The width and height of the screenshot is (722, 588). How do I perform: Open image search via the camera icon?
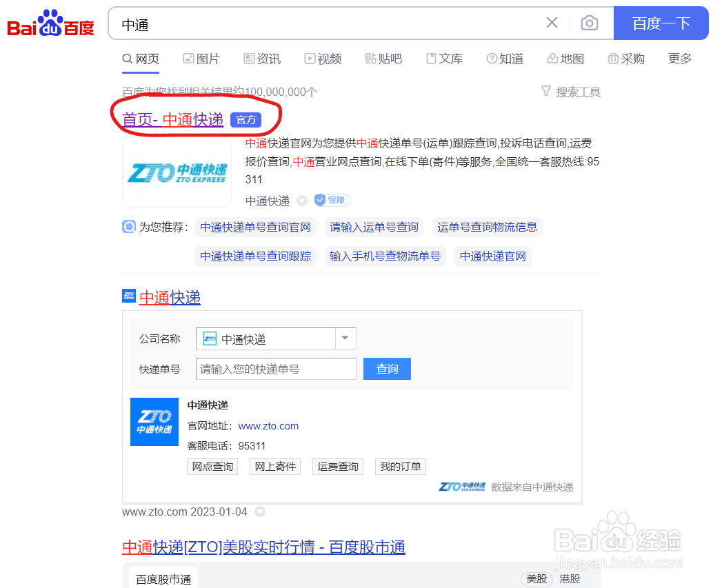point(590,23)
